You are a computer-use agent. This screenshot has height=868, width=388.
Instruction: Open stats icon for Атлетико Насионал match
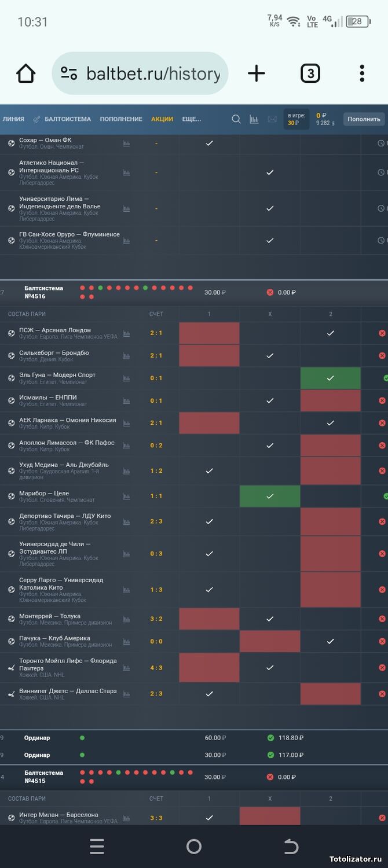tap(126, 172)
